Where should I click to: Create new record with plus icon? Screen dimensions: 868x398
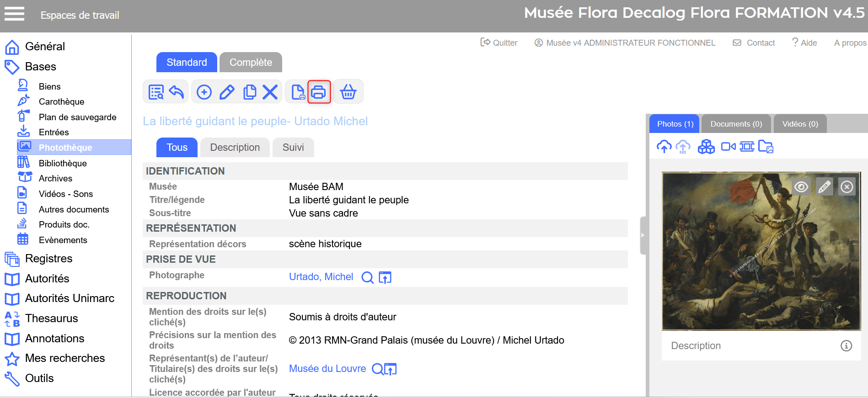coord(204,92)
